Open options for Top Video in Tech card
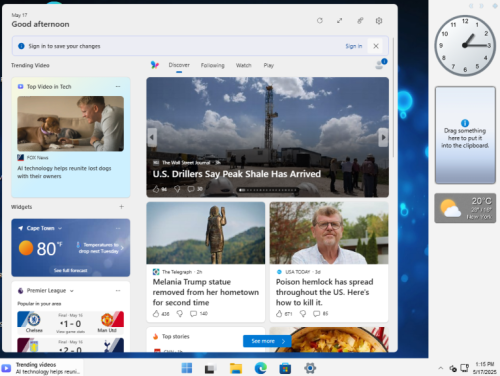Viewport: 500px width, 376px height. [118, 86]
